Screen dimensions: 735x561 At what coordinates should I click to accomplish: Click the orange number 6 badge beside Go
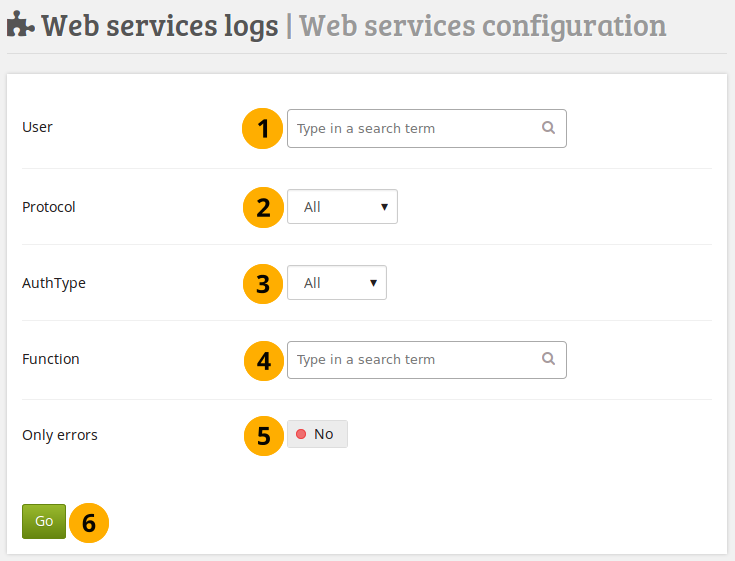click(89, 522)
